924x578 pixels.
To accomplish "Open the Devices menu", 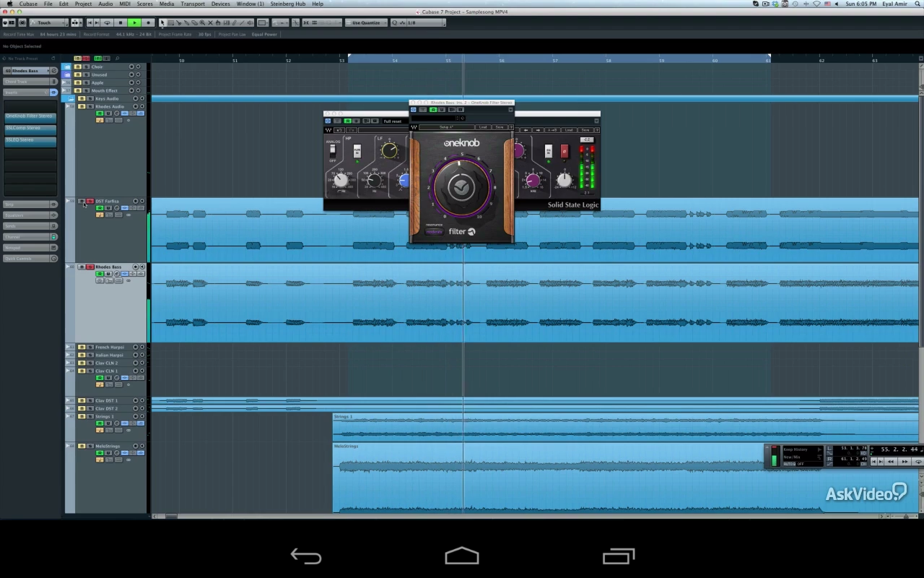I will tap(220, 4).
